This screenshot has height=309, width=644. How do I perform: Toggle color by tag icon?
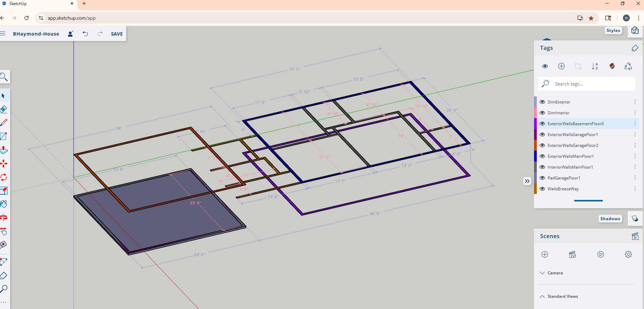[612, 66]
